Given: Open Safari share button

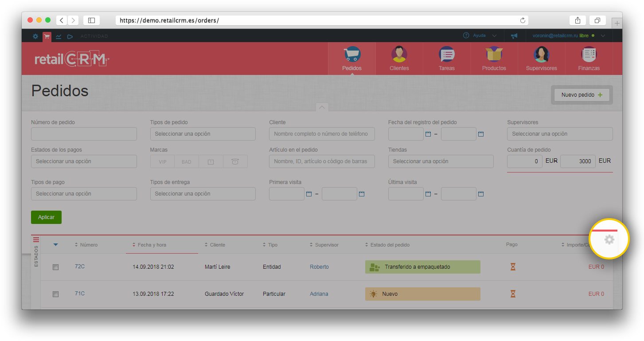Looking at the screenshot, I should click(x=578, y=20).
